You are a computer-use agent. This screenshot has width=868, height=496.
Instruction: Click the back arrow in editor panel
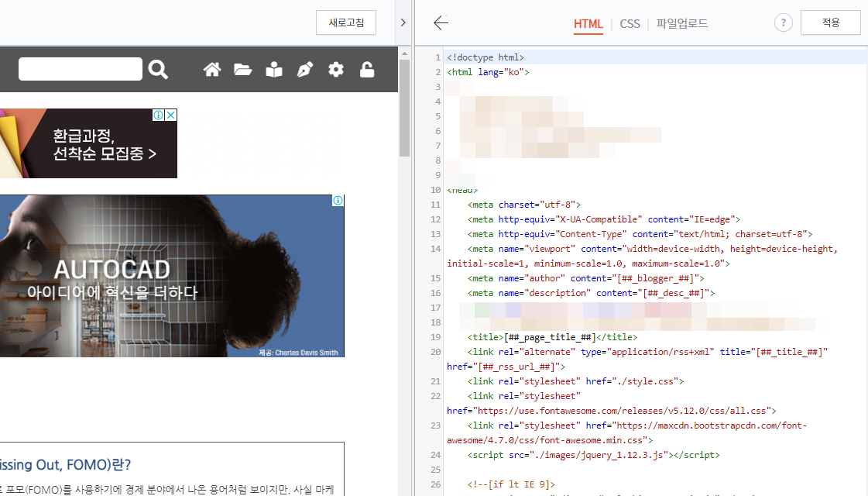441,22
